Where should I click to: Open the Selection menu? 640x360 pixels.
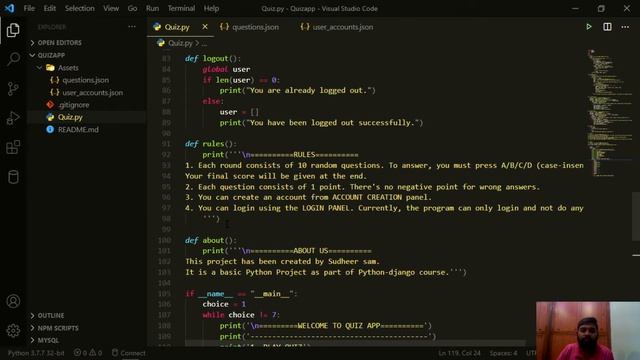click(80, 8)
